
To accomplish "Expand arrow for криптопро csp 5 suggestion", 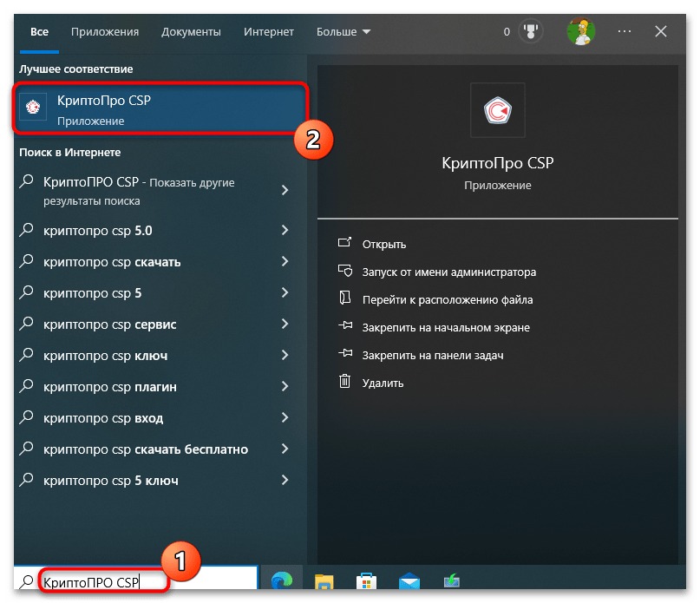I will tap(285, 292).
